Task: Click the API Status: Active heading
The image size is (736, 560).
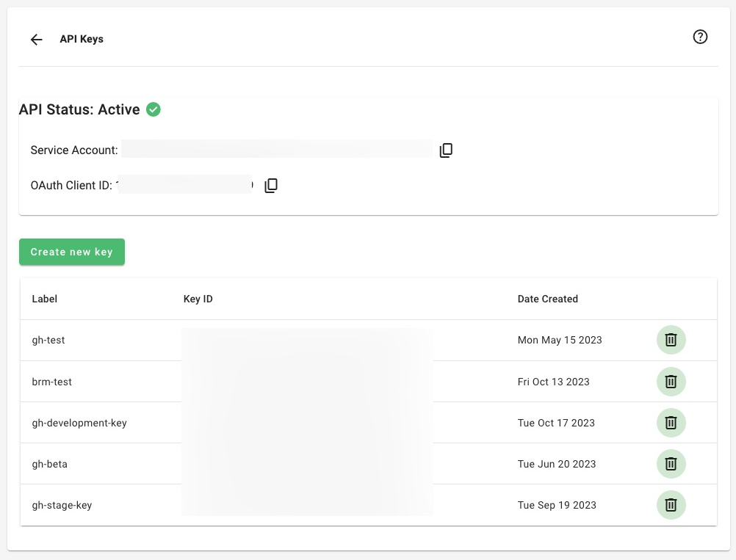Action: click(x=79, y=109)
